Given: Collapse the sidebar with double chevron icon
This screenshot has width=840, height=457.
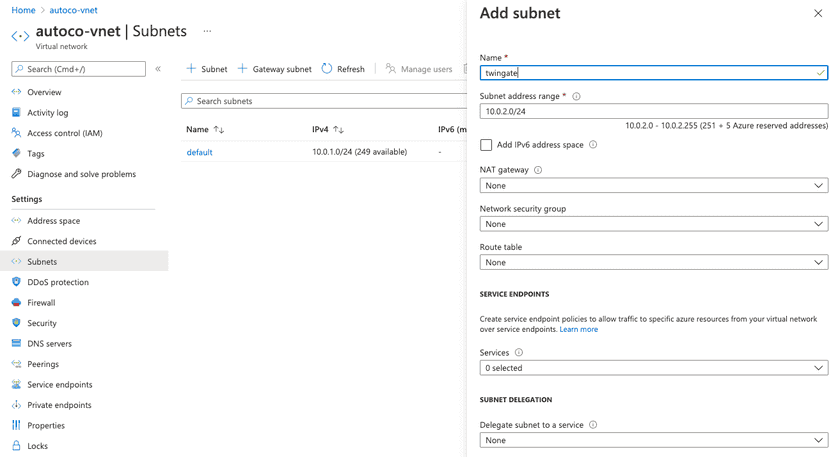Looking at the screenshot, I should (158, 69).
